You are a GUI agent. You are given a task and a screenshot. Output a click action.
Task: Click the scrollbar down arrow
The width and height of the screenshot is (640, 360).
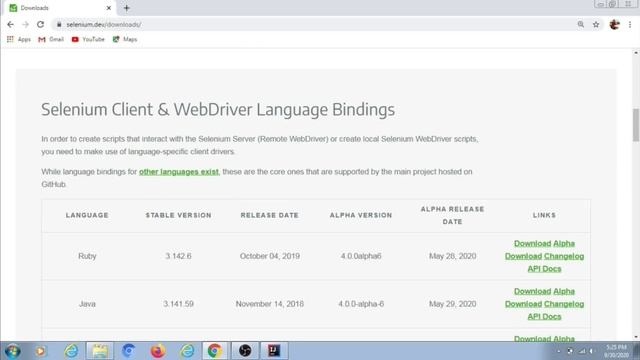coord(636,337)
